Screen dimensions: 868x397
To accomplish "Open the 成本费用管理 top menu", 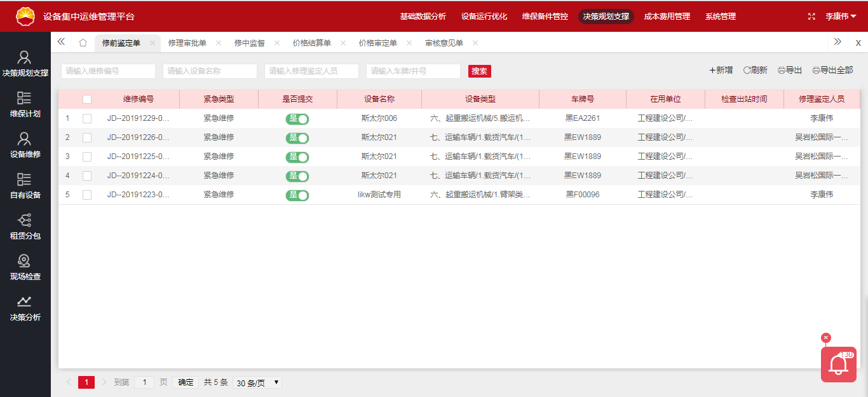I will coord(667,17).
